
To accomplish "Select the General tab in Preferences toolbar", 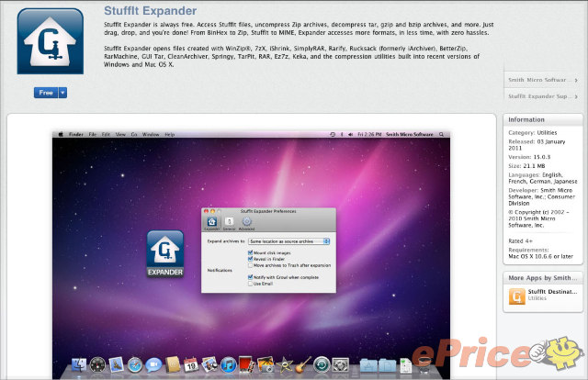I will (x=229, y=223).
